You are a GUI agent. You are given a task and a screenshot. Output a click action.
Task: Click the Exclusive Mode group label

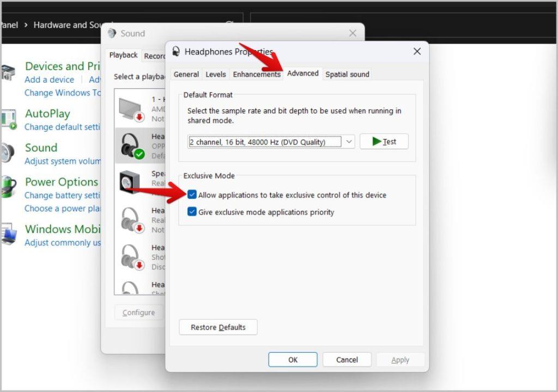[209, 176]
